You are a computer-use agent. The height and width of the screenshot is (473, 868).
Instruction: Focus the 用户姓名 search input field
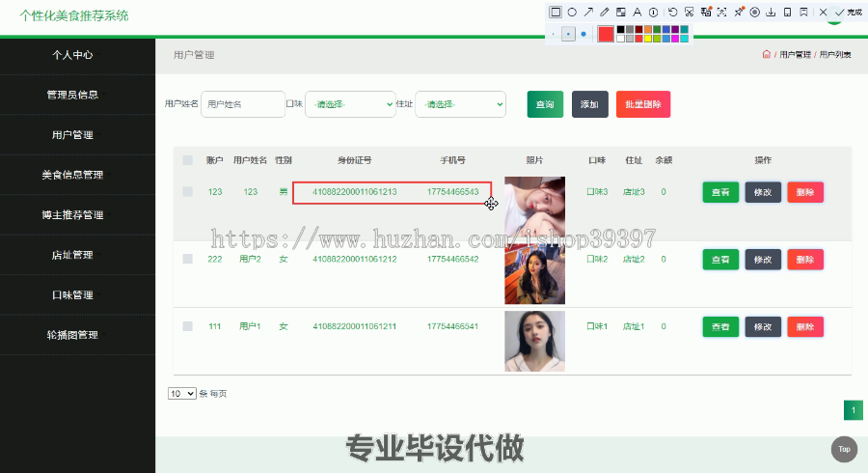coord(243,104)
